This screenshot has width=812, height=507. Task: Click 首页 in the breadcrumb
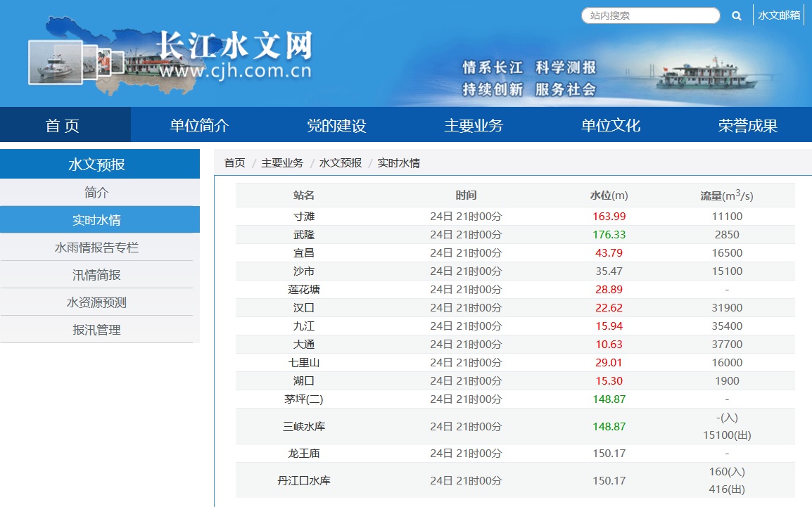point(234,163)
